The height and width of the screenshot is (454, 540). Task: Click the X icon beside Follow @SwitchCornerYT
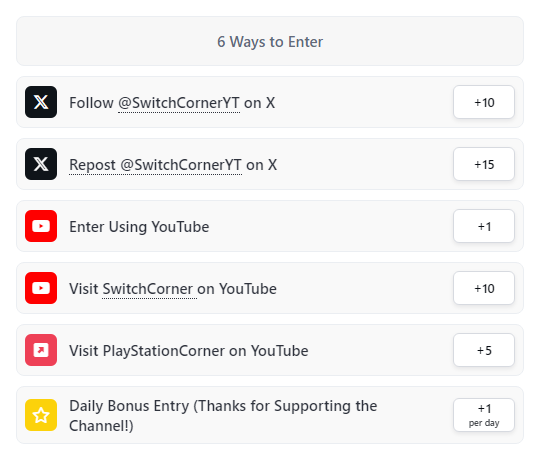[41, 102]
